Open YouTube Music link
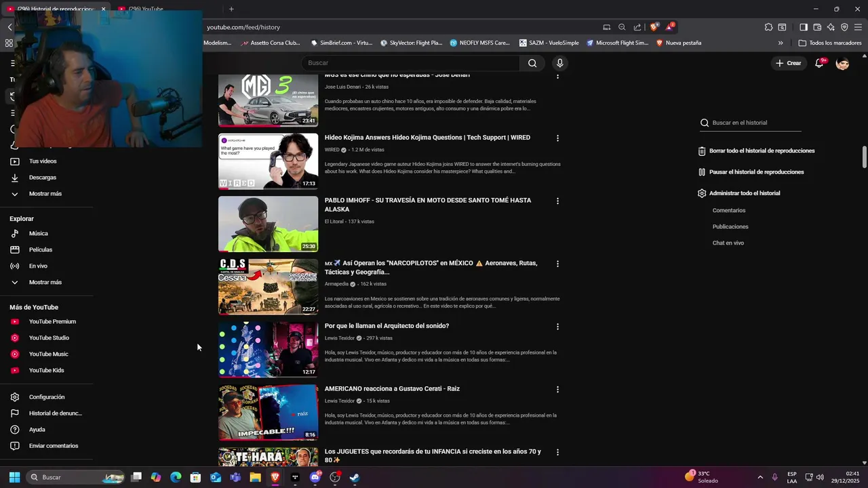The image size is (868, 488). (x=47, y=354)
